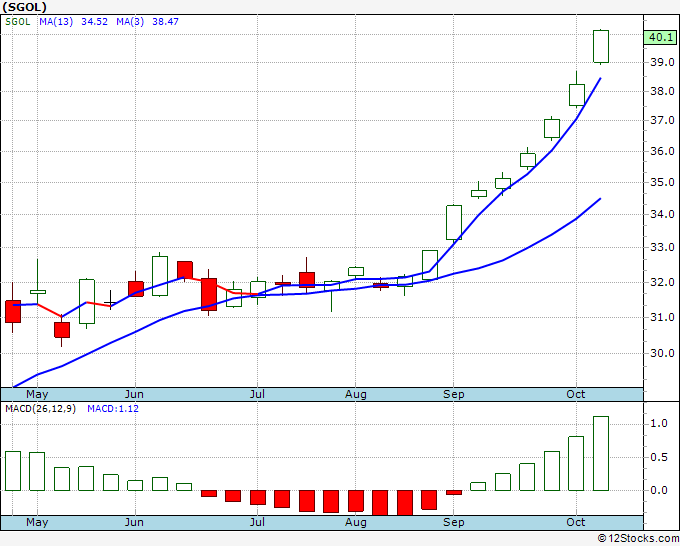Click the 34.52 MA(13) value

click(x=95, y=22)
